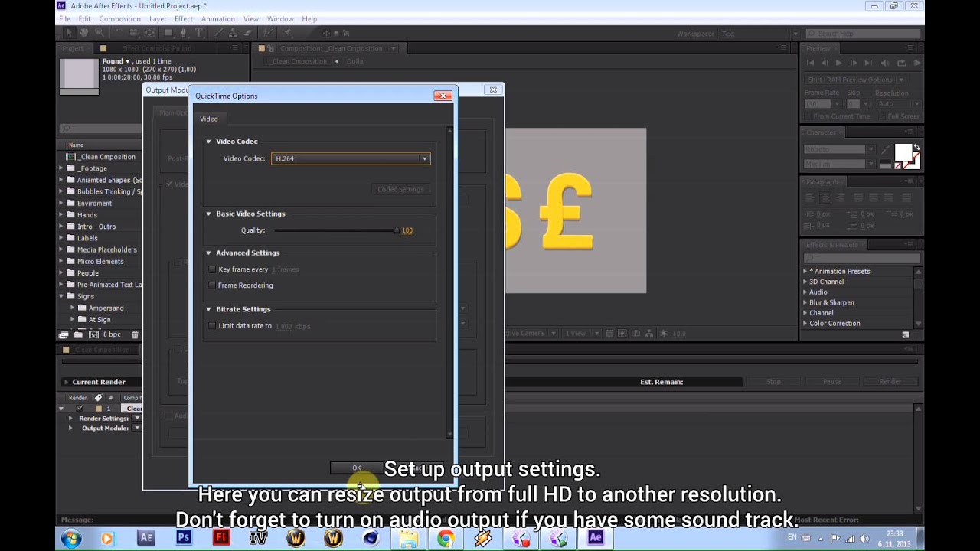
Task: Click the Pause button in Render Queue
Action: (x=832, y=382)
